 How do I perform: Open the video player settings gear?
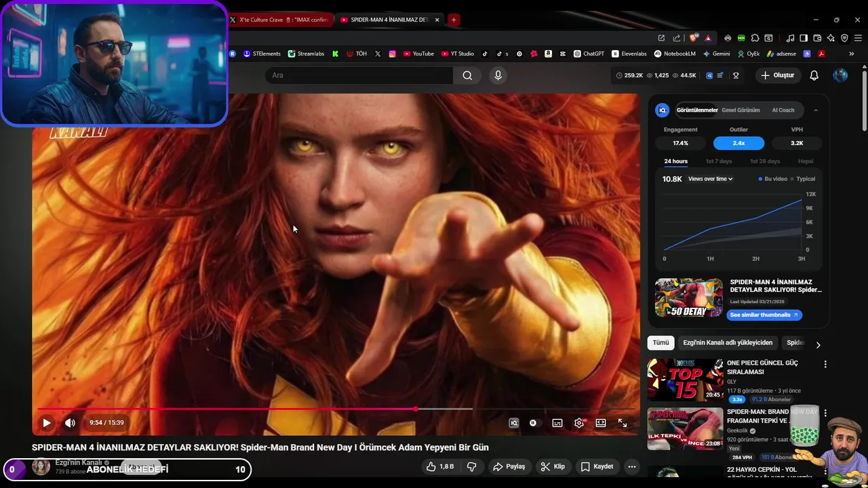(579, 423)
